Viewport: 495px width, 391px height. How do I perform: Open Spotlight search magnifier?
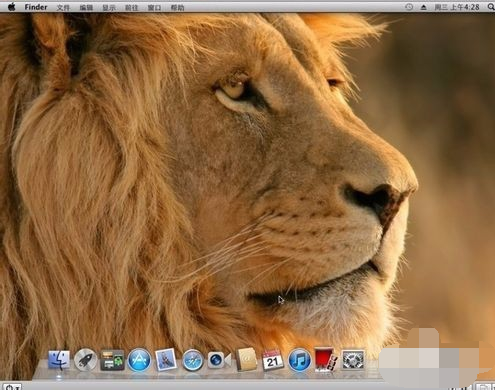(x=491, y=7)
